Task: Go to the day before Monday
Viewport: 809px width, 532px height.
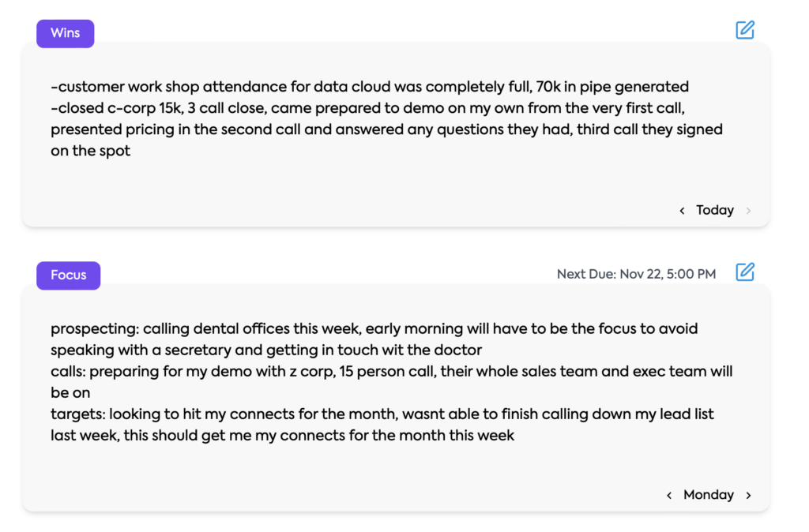Action: click(x=669, y=496)
